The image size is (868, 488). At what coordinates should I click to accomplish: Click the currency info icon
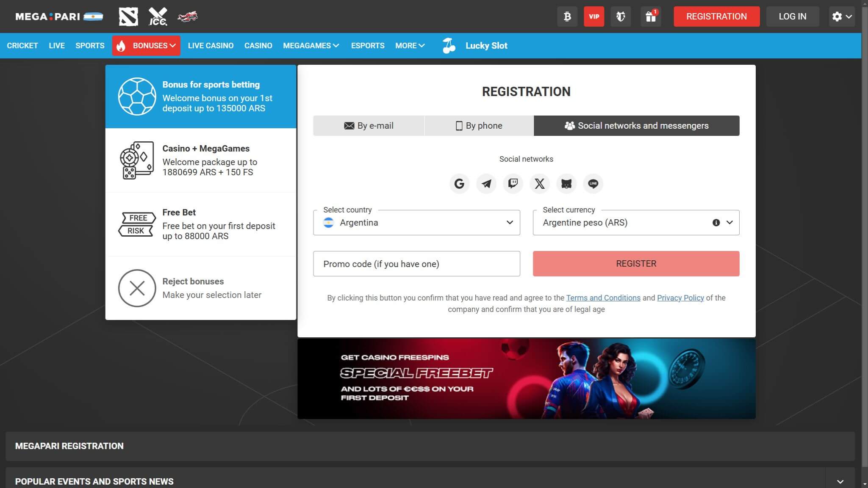point(716,223)
